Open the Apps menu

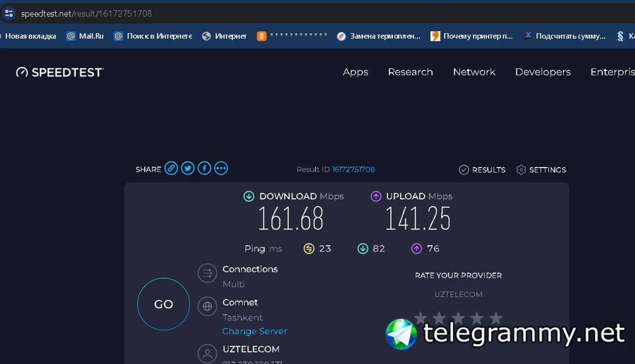[x=356, y=72]
